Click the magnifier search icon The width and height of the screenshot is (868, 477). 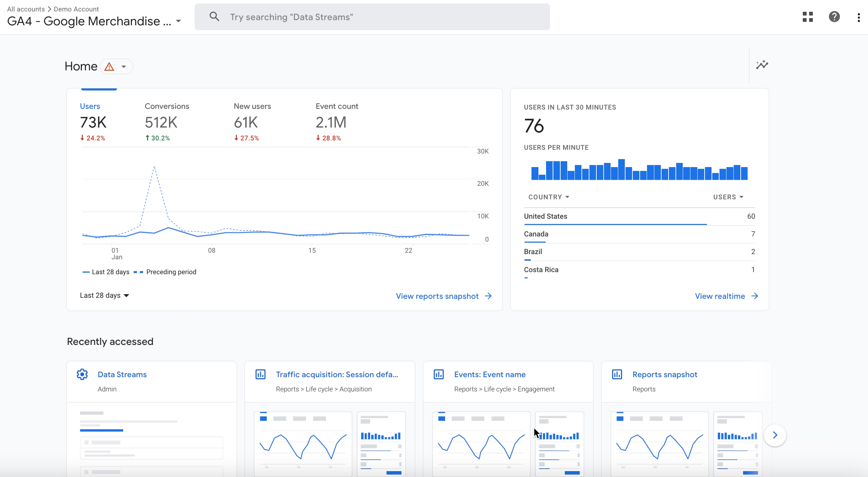[214, 17]
